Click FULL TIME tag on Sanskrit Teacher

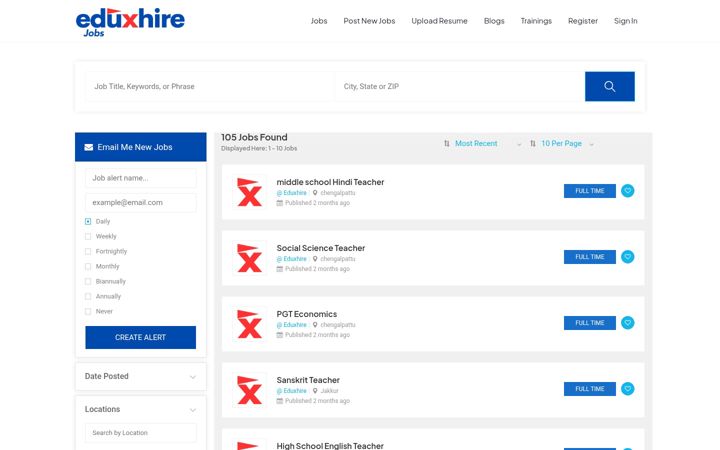(x=590, y=389)
